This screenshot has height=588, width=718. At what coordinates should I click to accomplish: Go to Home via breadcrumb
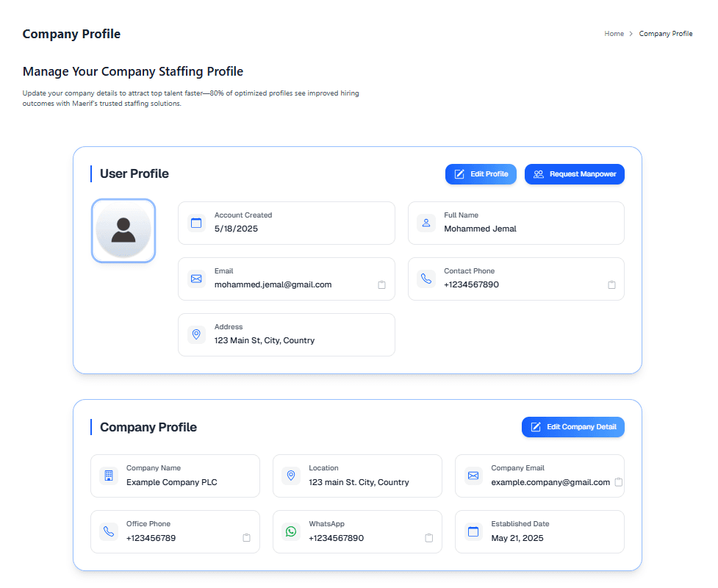[x=614, y=34]
